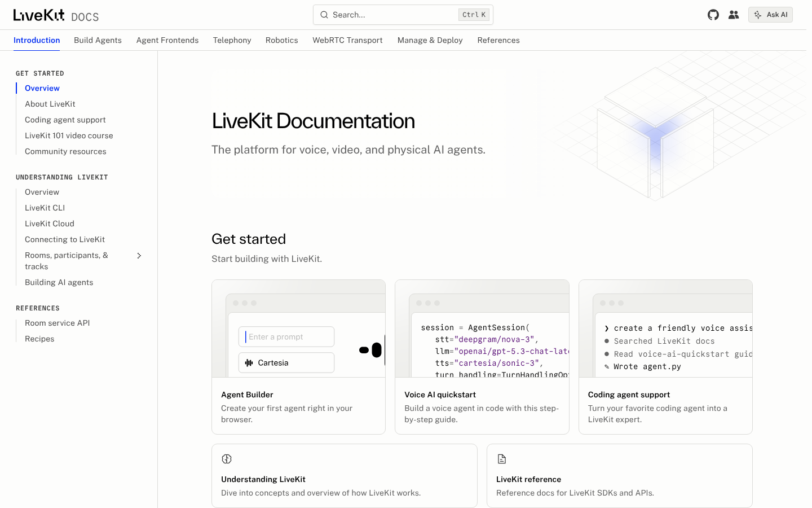
Task: Focus the Search docs field
Action: [403, 15]
